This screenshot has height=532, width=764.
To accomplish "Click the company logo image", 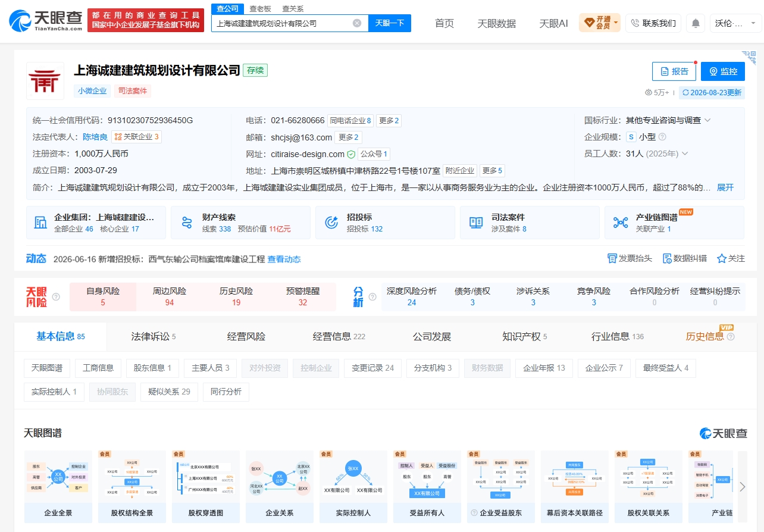I will click(x=45, y=80).
